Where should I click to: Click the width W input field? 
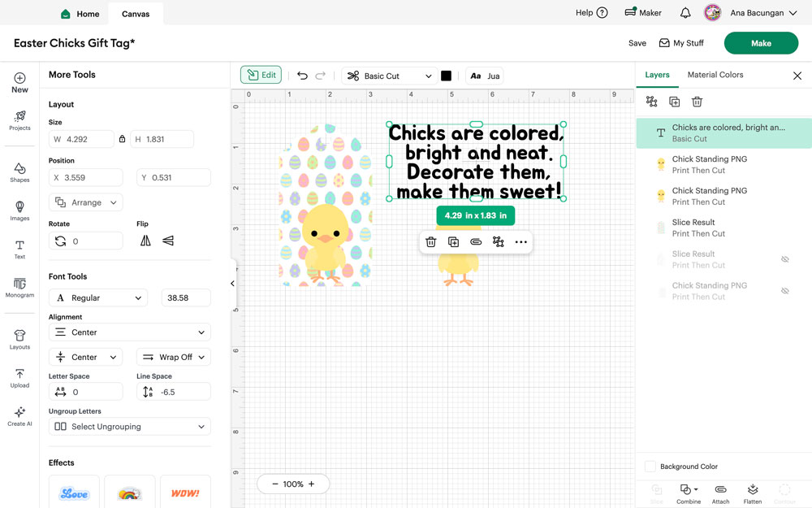(x=81, y=139)
